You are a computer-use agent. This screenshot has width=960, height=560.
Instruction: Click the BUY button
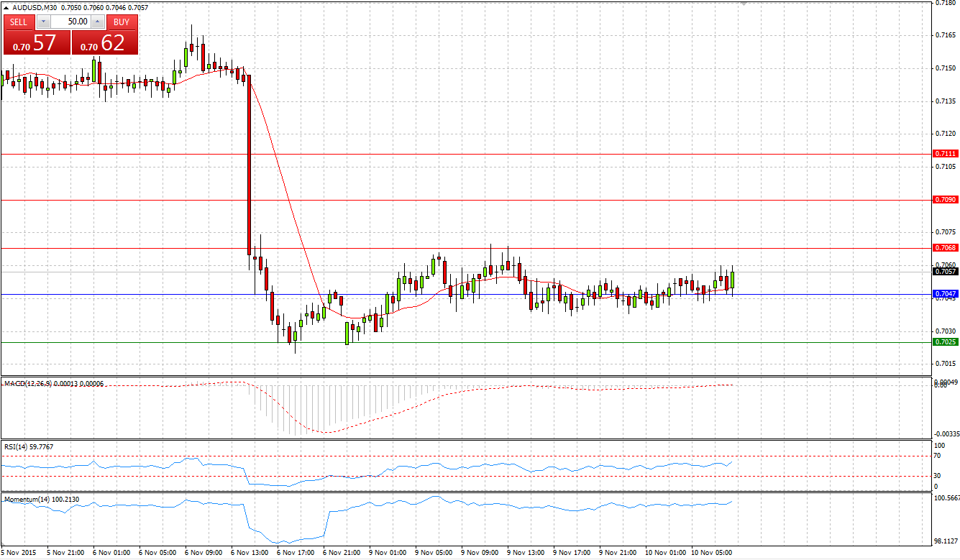tap(122, 22)
